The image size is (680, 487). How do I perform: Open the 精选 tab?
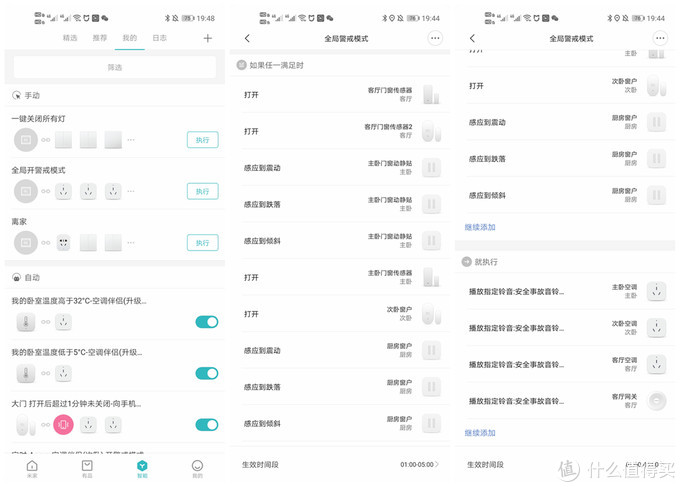click(x=70, y=38)
